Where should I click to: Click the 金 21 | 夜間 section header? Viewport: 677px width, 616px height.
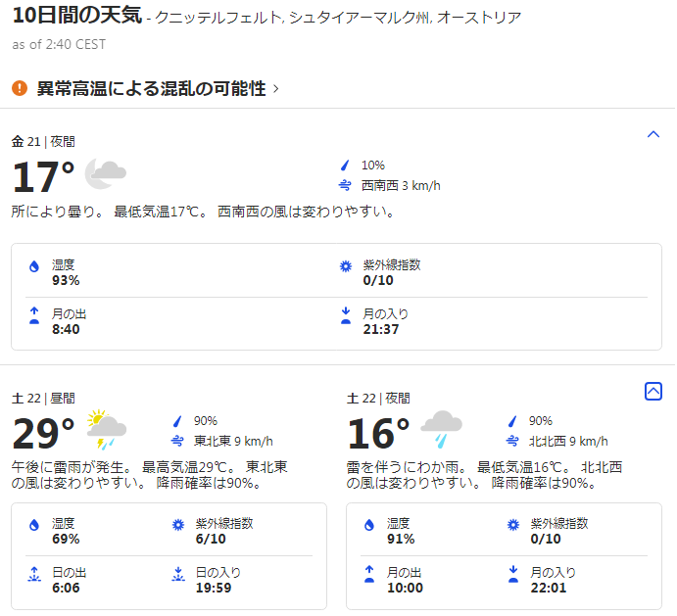click(43, 142)
